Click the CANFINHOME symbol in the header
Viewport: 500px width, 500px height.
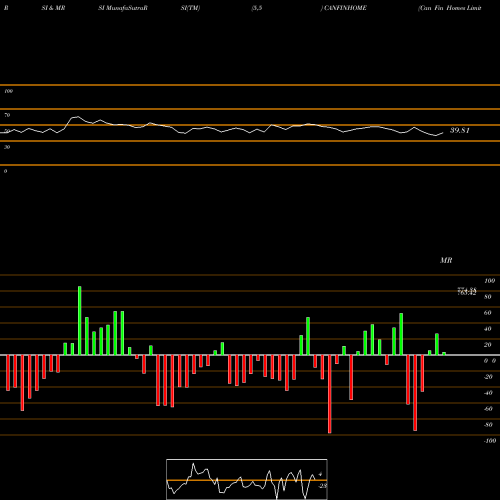coord(345,8)
